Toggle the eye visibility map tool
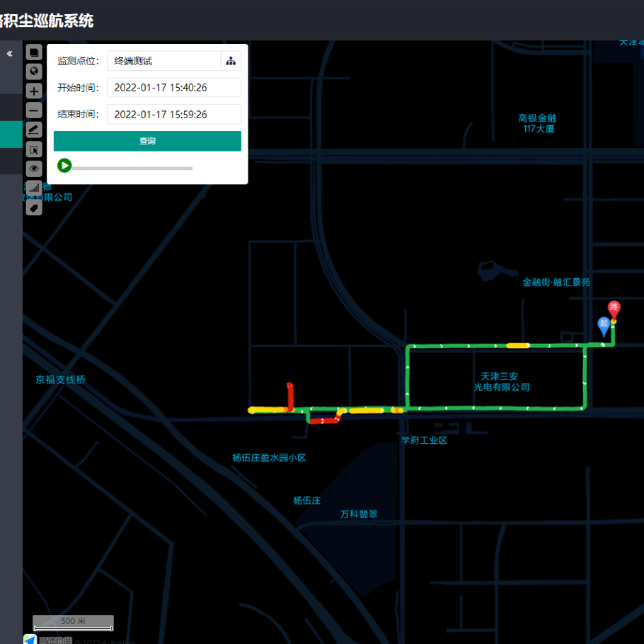Image resolution: width=644 pixels, height=644 pixels. tap(34, 169)
